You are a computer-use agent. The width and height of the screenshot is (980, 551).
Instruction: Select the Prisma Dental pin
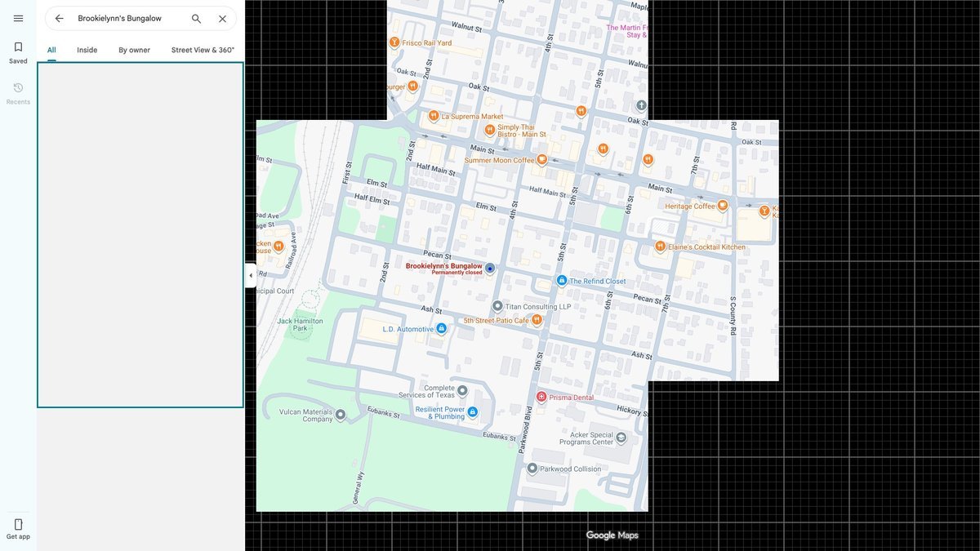541,397
